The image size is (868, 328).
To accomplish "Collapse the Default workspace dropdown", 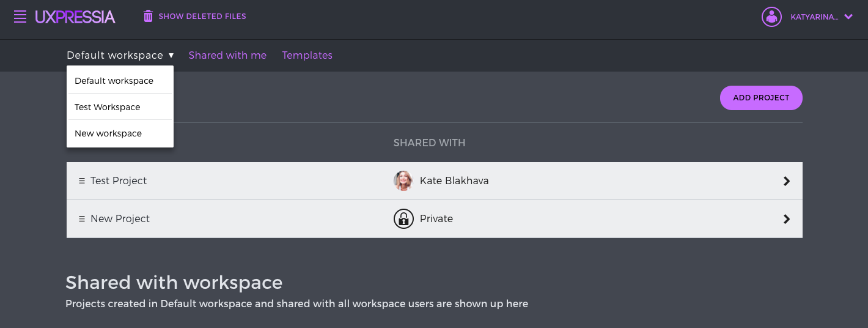I will click(x=120, y=55).
